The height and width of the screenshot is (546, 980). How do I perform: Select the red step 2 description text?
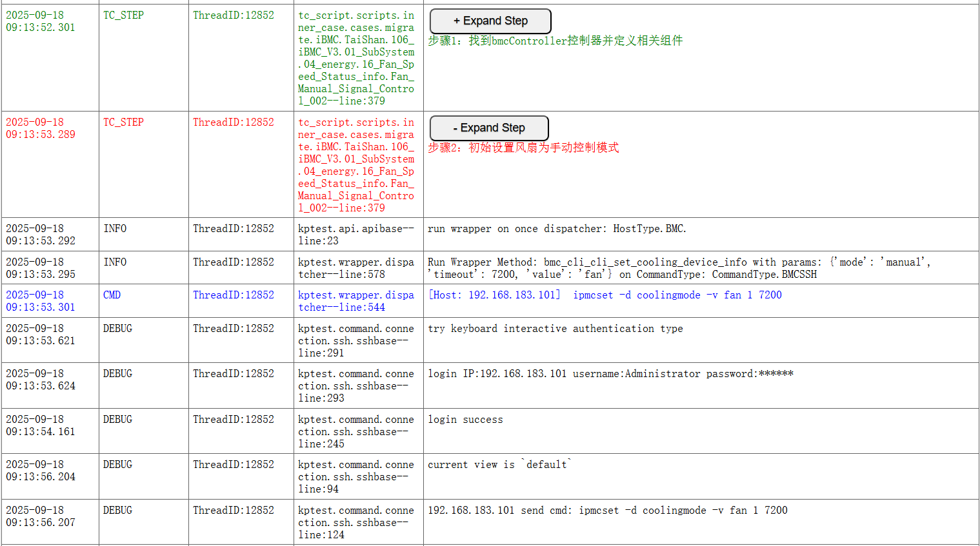pyautogui.click(x=523, y=148)
